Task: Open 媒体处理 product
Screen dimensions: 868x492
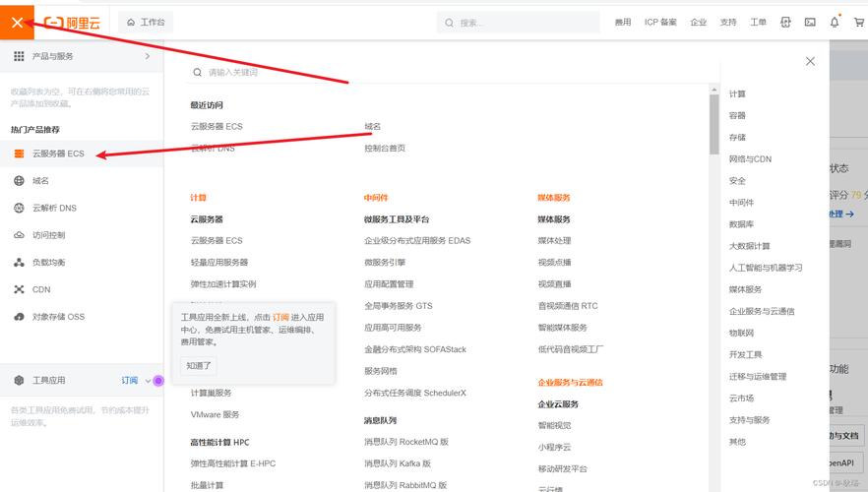Action: click(x=554, y=240)
